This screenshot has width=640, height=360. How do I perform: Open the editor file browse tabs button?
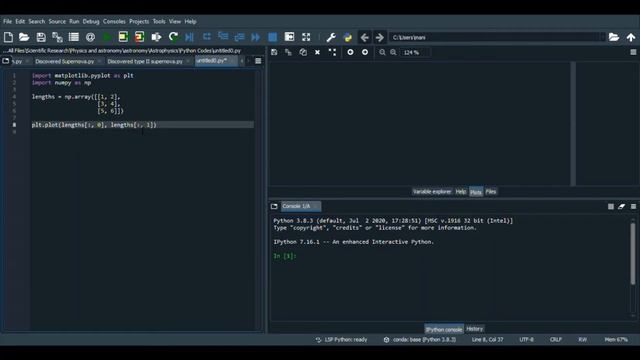(6, 61)
